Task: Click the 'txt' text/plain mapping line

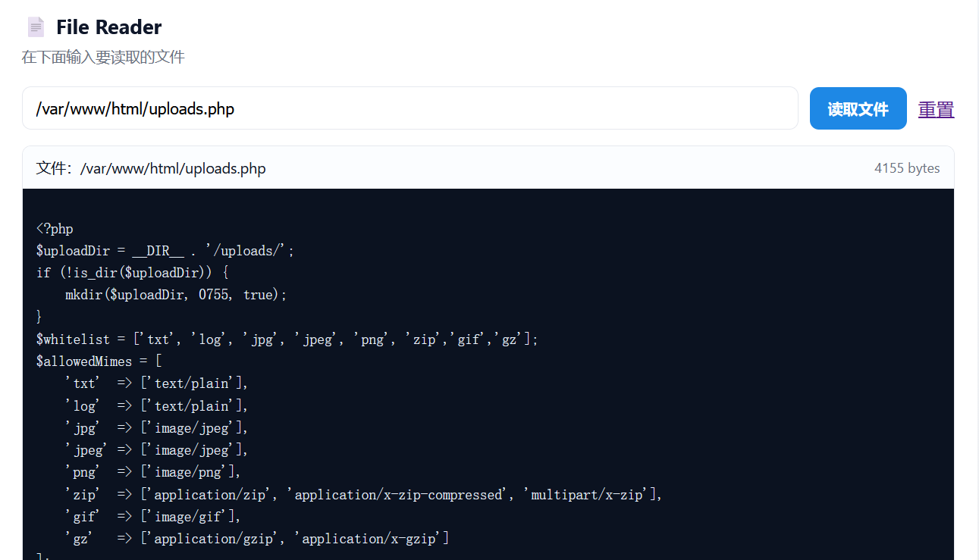Action: [x=156, y=383]
